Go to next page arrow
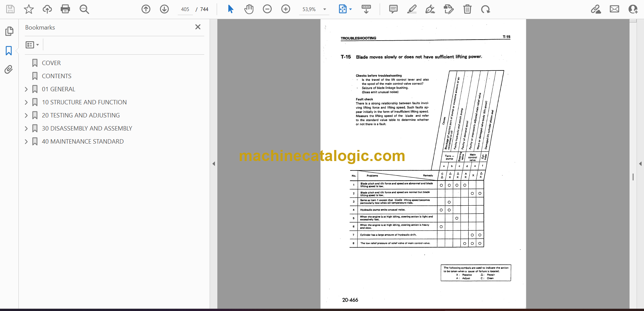Viewport: 644px width, 311px height. [x=164, y=9]
